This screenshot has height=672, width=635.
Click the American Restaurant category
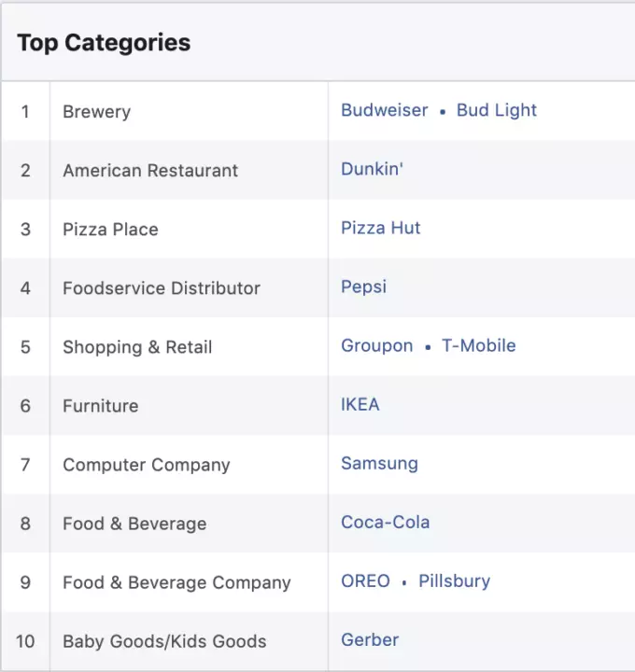(x=150, y=171)
